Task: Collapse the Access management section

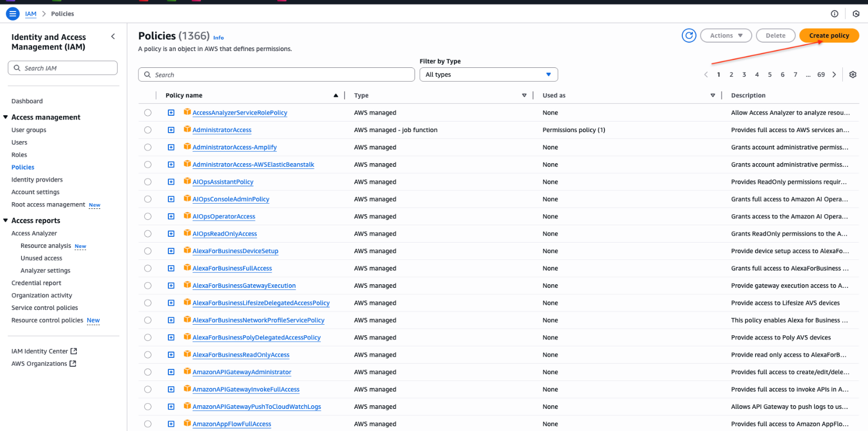Action: tap(6, 117)
